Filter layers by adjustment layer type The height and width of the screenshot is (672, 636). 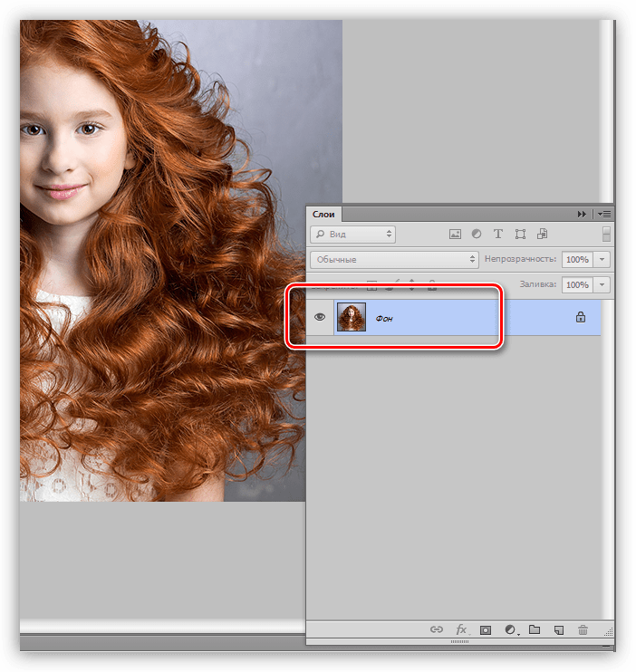[477, 234]
